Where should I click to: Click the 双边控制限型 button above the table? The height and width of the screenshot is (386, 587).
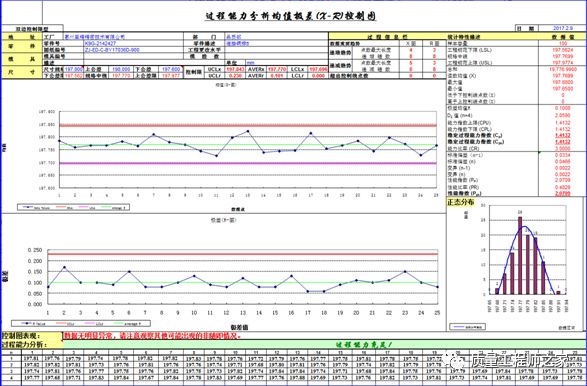32,28
